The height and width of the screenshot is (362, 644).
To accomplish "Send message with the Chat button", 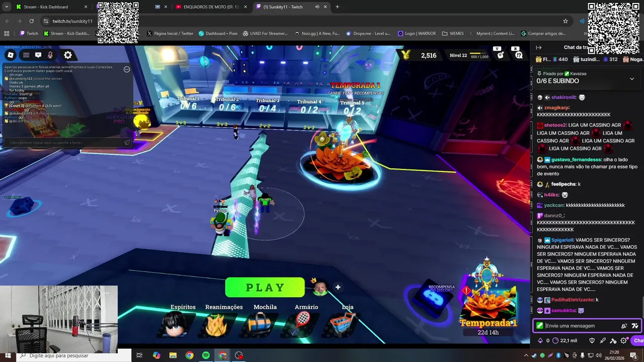I will coord(638,340).
